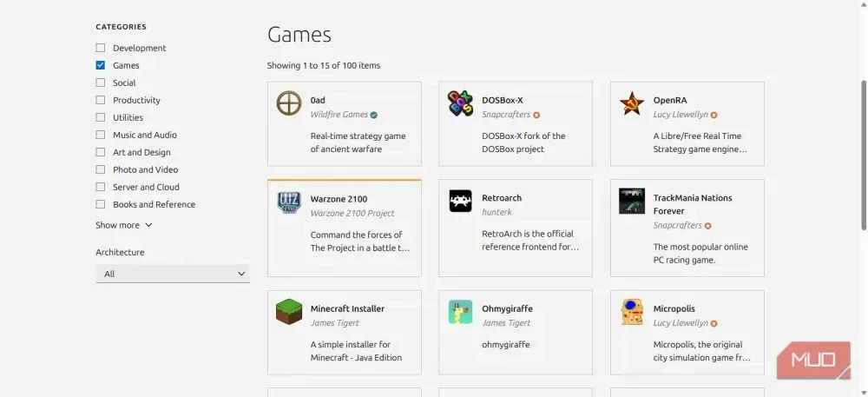Image resolution: width=868 pixels, height=397 pixels.
Task: Open the Warzone 2100 title link
Action: (x=339, y=199)
